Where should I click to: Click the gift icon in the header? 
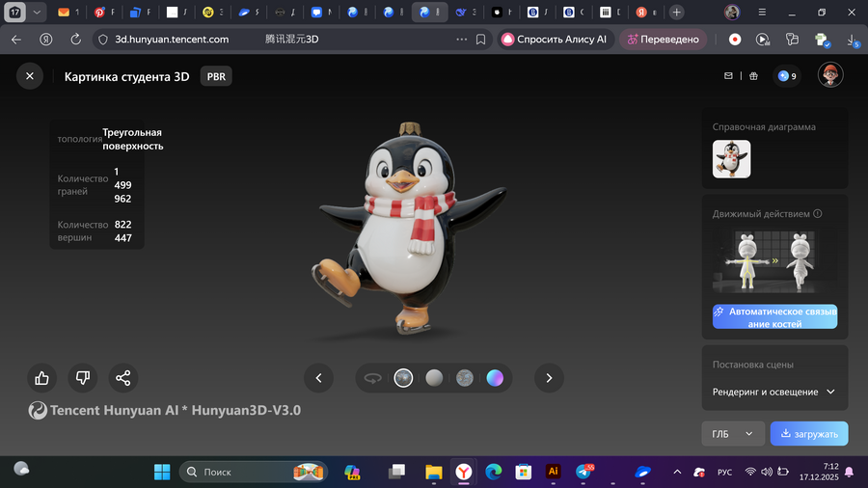pos(753,76)
